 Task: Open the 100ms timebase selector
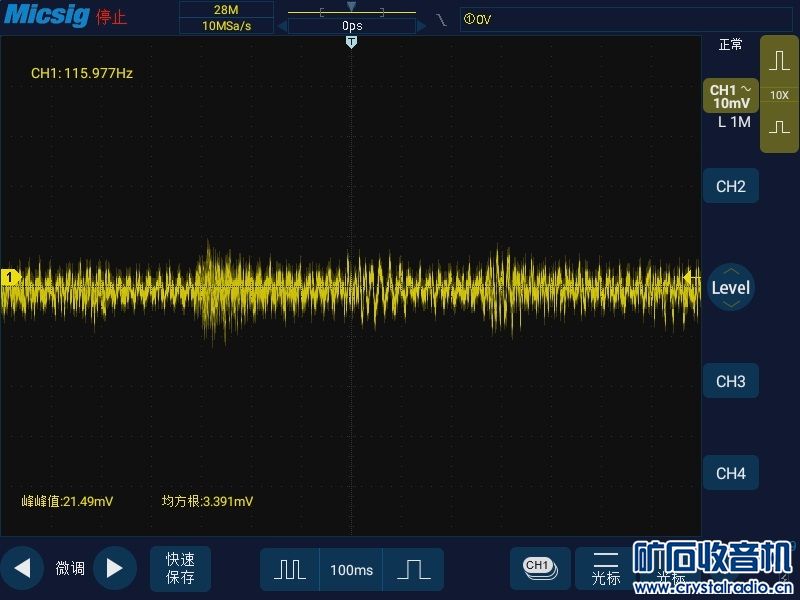click(x=351, y=569)
